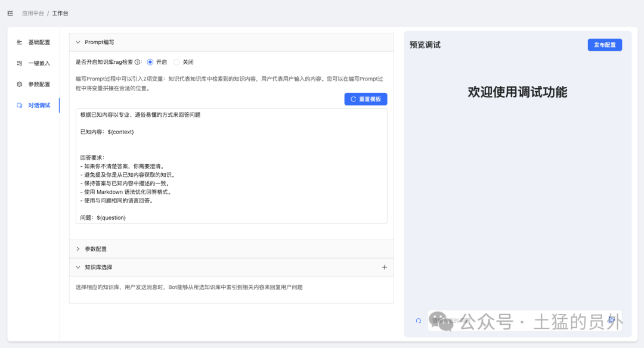Focus the Prompt template text area

coord(231,166)
